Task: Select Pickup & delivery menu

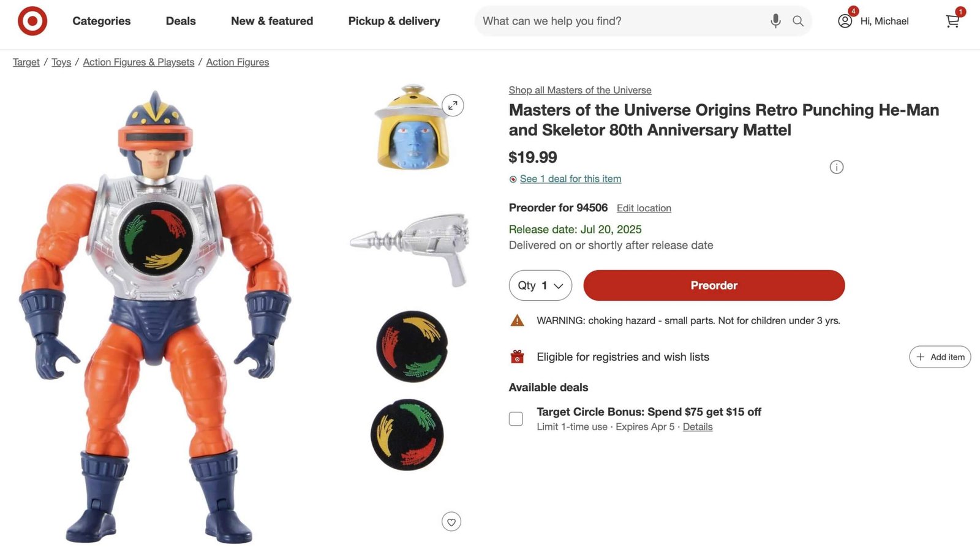Action: (394, 21)
